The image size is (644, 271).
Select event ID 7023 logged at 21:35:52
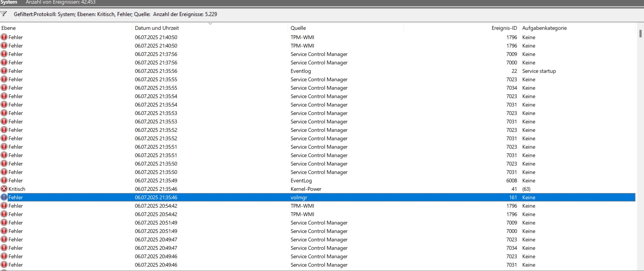(512, 130)
